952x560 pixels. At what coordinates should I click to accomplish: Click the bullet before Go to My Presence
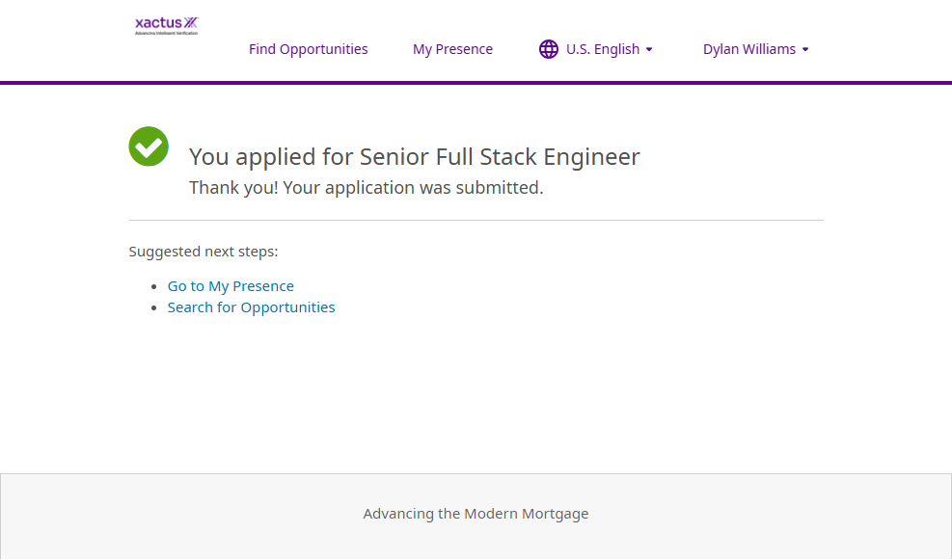(154, 287)
